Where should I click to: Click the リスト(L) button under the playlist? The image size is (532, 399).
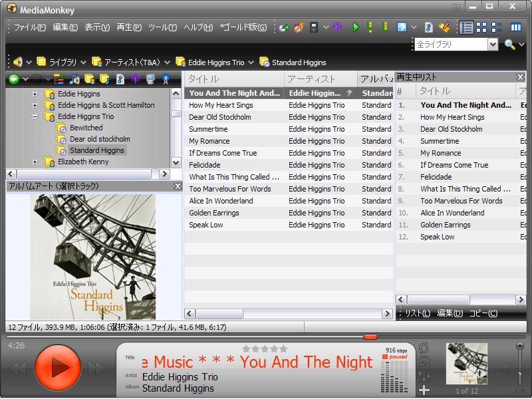(418, 313)
